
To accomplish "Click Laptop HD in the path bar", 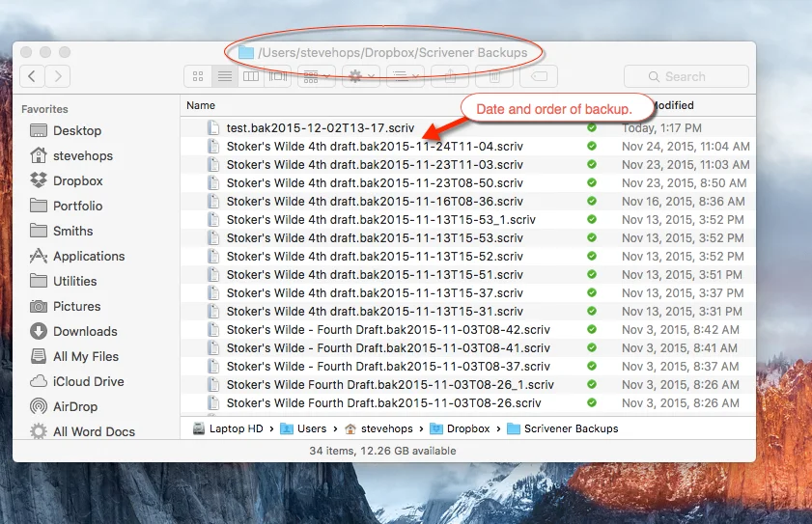I will pos(228,428).
